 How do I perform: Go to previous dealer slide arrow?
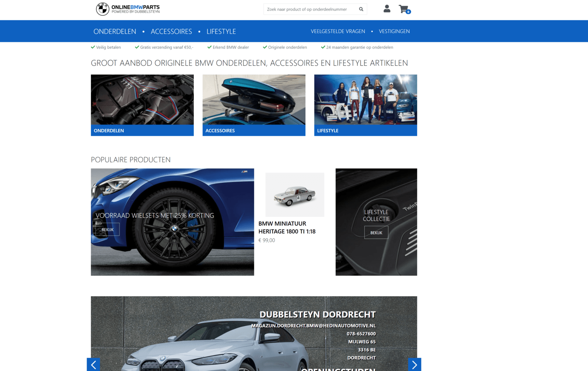94,364
